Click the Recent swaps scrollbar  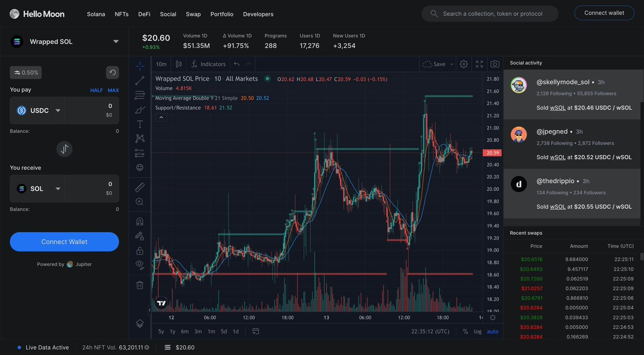pos(642,256)
